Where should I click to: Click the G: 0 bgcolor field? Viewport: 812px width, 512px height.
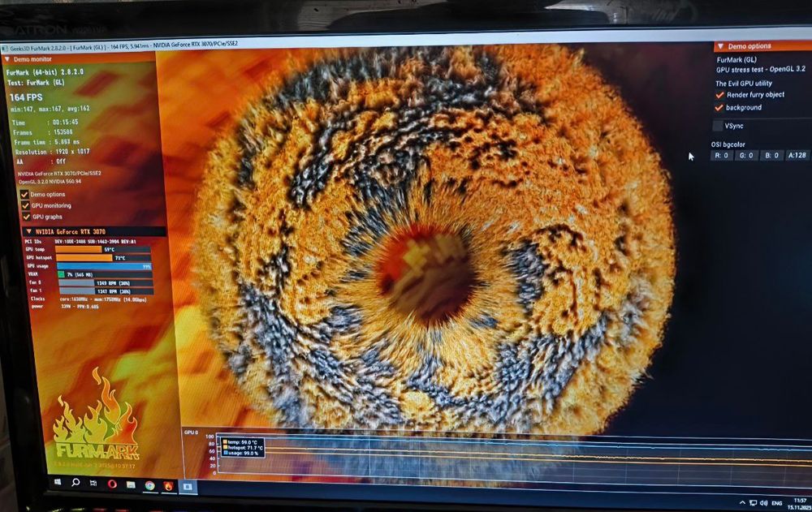tap(745, 155)
